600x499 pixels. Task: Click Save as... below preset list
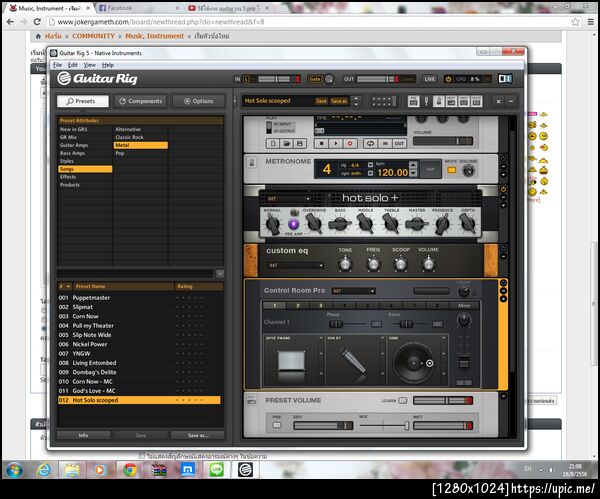198,435
